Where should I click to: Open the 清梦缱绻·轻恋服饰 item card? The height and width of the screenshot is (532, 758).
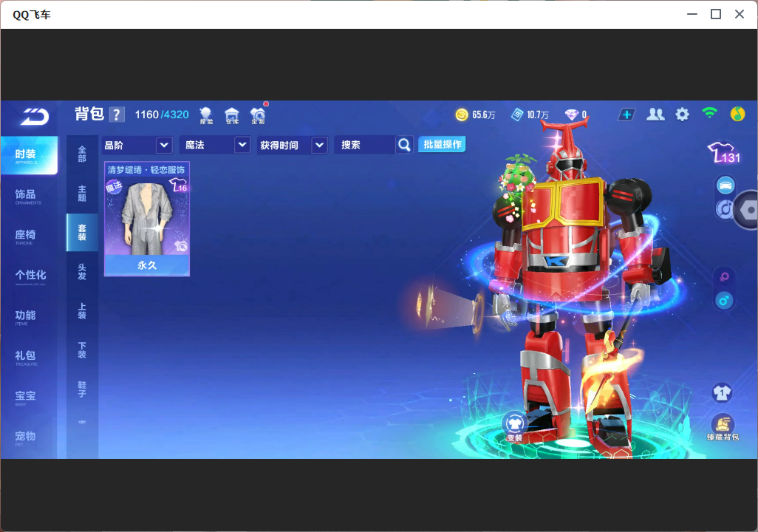[147, 219]
